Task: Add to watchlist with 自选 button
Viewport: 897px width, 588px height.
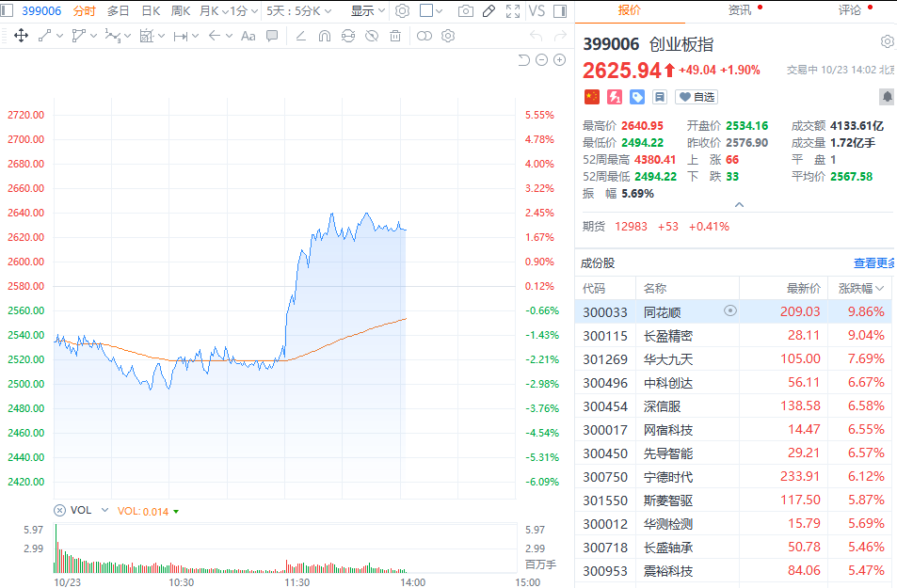Action: tap(697, 97)
